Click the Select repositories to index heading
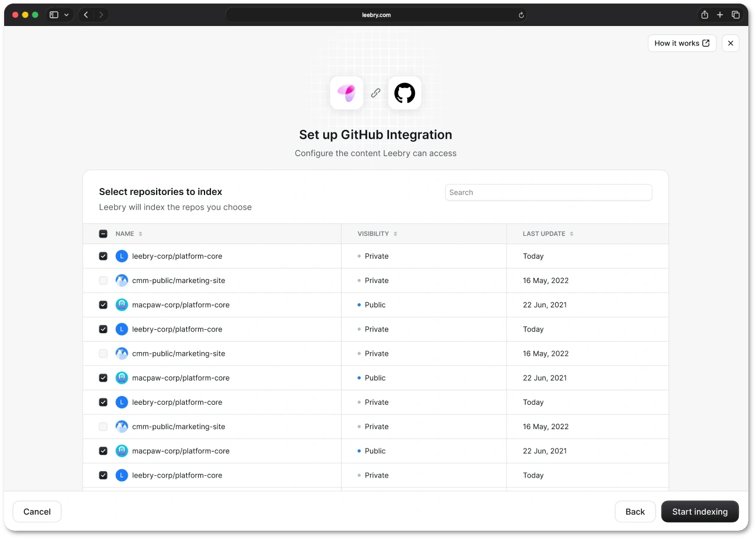This screenshot has width=756, height=539. [x=161, y=192]
